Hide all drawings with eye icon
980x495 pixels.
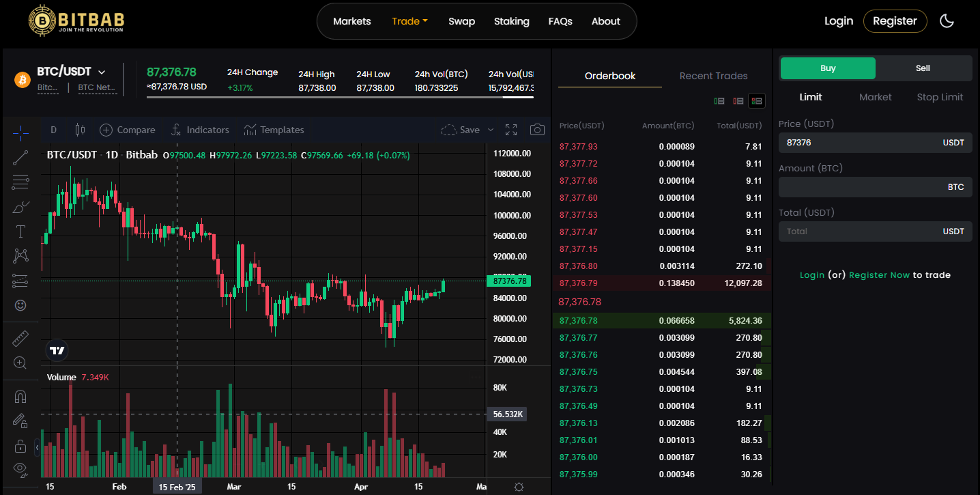(20, 468)
